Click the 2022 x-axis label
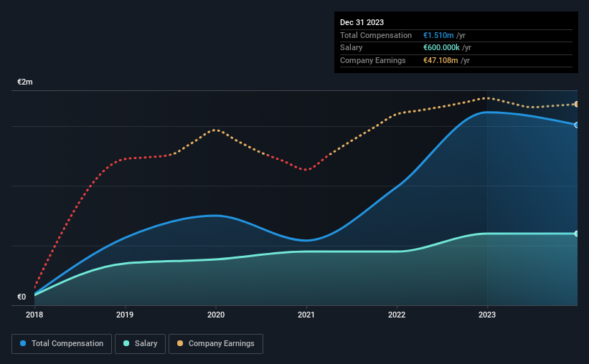Screen dimensions: 589x364 pyautogui.click(x=397, y=315)
